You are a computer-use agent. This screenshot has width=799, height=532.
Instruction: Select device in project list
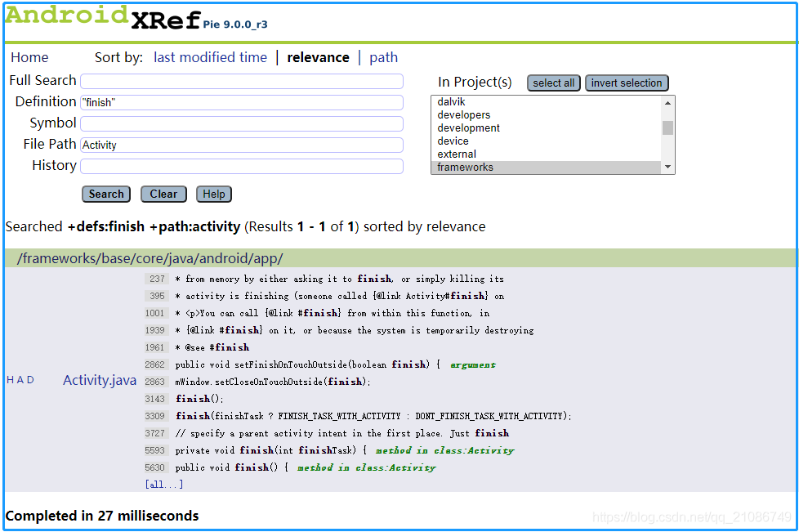tap(546, 141)
